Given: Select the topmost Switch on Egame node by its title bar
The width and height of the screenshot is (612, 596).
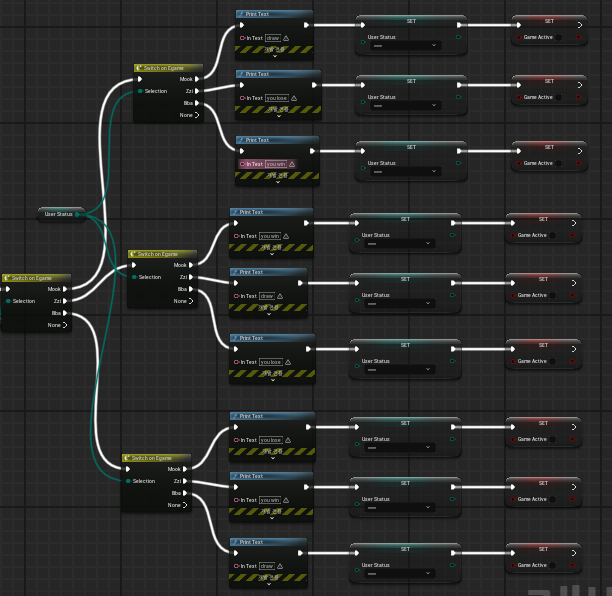Looking at the screenshot, I should 168,68.
